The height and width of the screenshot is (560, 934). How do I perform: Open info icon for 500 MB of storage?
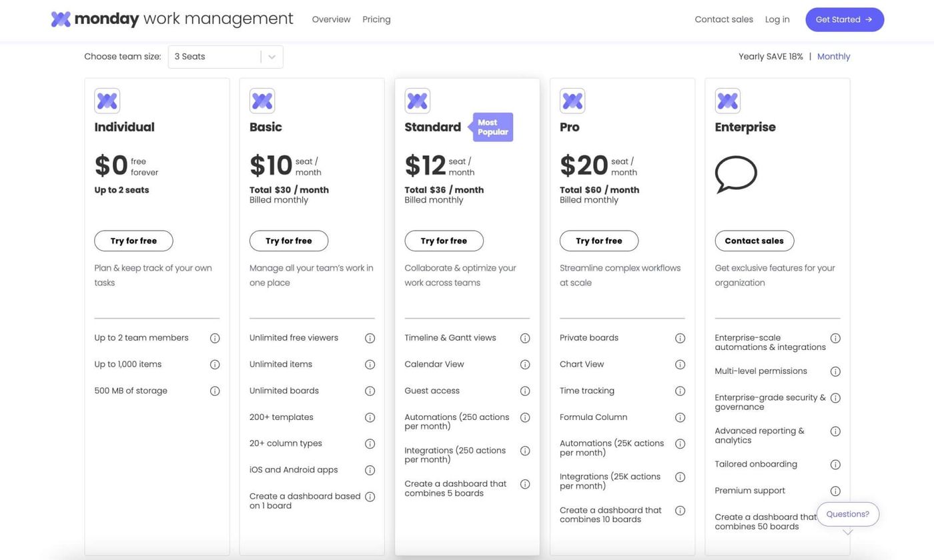coord(215,391)
